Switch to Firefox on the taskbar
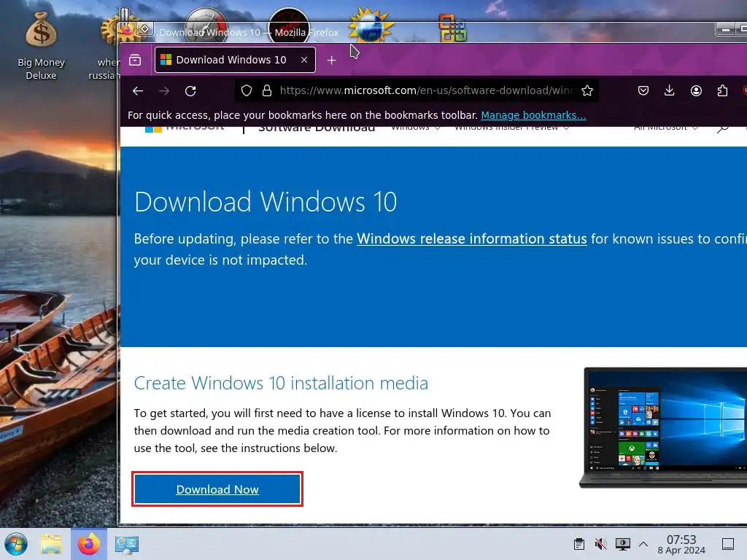Viewport: 747px width, 560px height. click(89, 544)
